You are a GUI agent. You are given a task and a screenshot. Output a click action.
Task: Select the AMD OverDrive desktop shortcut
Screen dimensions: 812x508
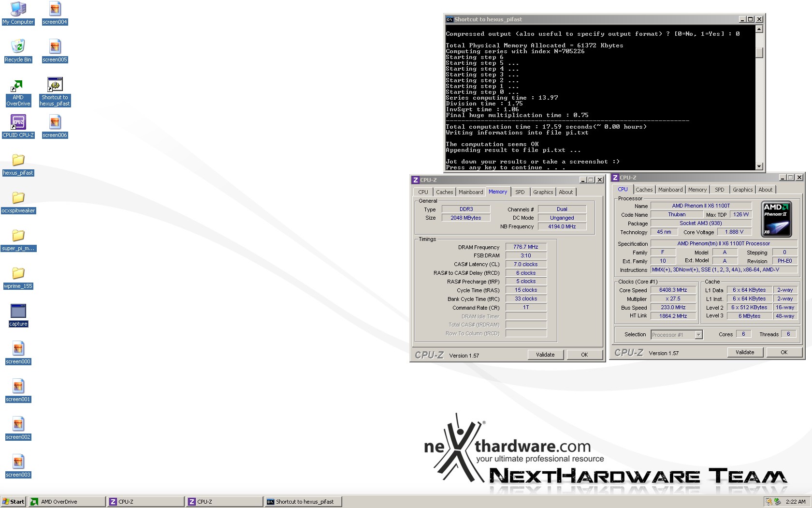(18, 92)
